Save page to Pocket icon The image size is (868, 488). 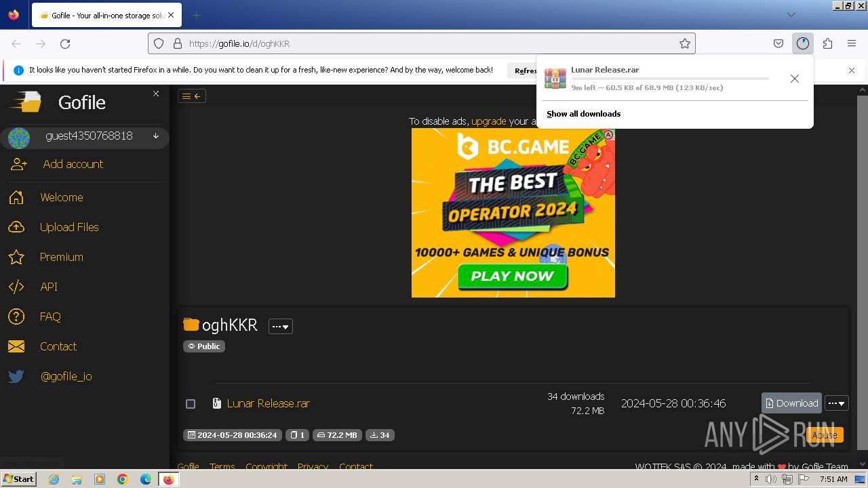coord(778,43)
